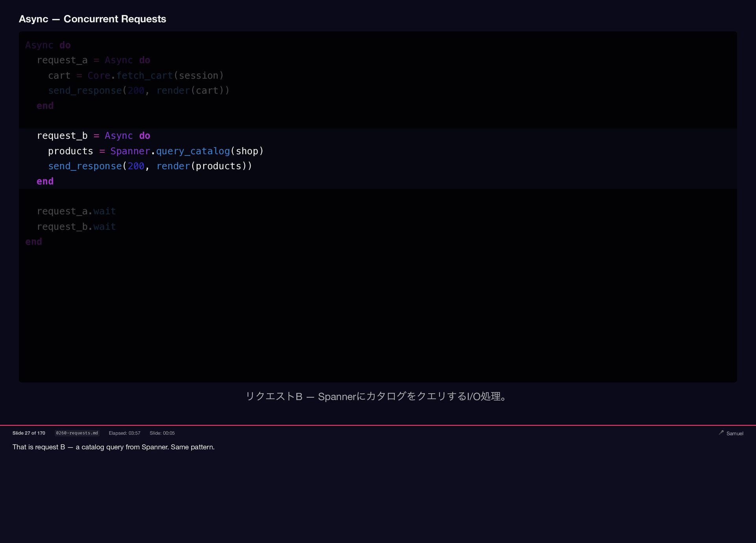
Task: Click the slide title Async — Concurrent Requests
Action: [93, 19]
